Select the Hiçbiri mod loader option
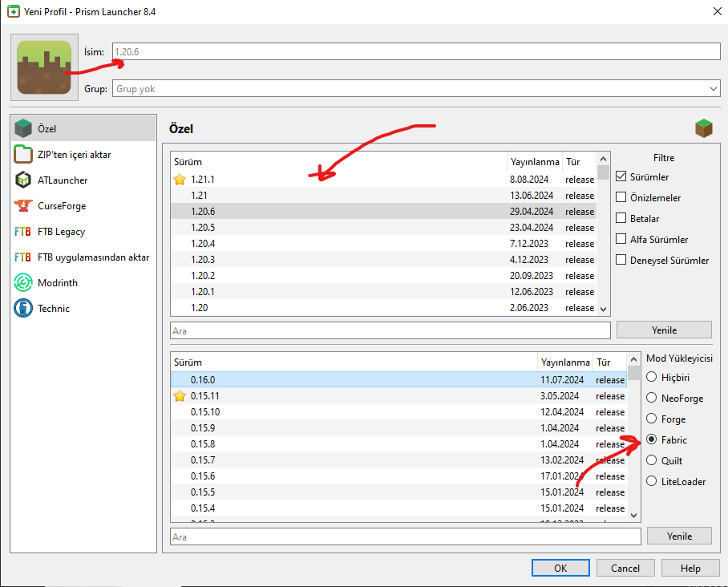The height and width of the screenshot is (587, 728). click(651, 377)
